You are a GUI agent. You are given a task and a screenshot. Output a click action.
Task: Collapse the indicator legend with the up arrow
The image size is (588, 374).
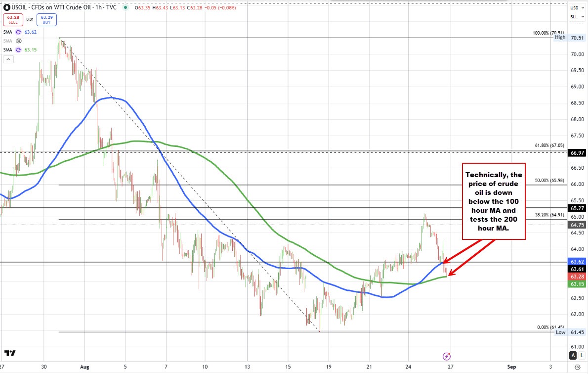tap(8, 59)
